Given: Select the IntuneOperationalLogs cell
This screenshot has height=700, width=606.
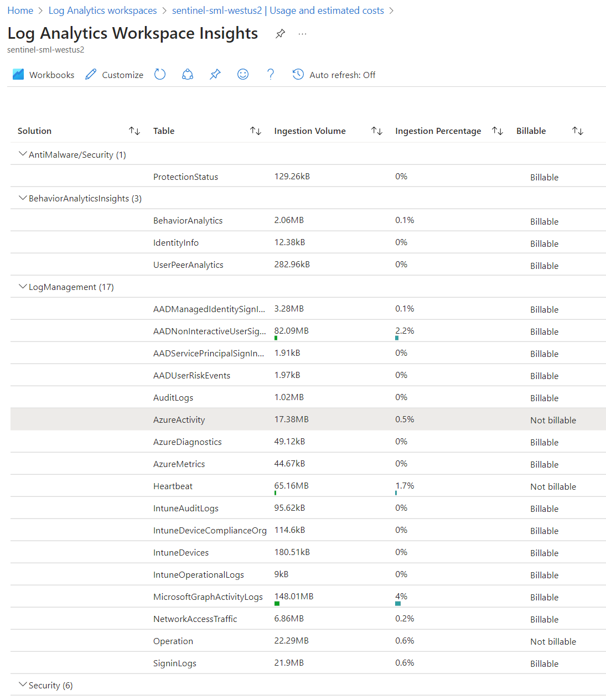Looking at the screenshot, I should [x=199, y=575].
